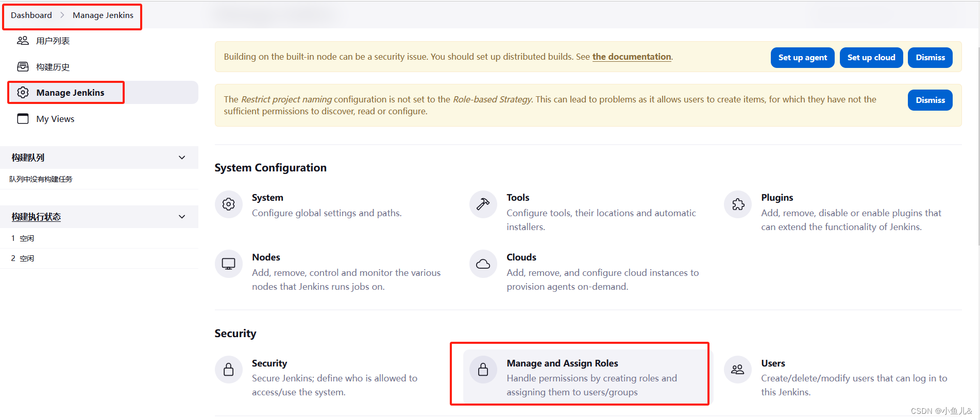980x420 pixels.
Task: Click executor 1 空闲 row
Action: (x=99, y=238)
